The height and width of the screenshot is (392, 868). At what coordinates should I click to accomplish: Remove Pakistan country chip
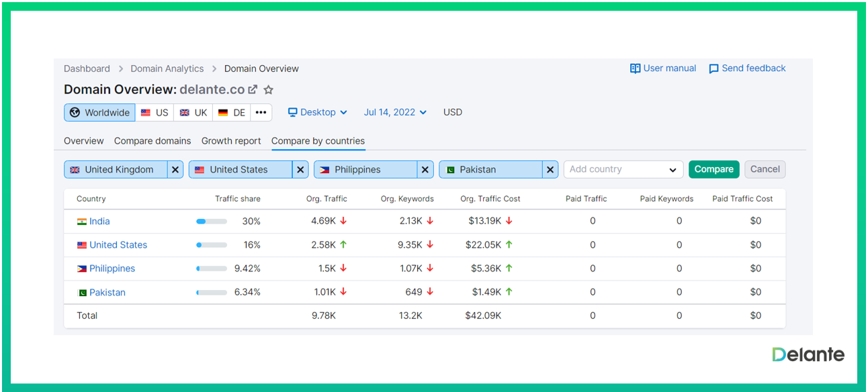[x=550, y=170]
